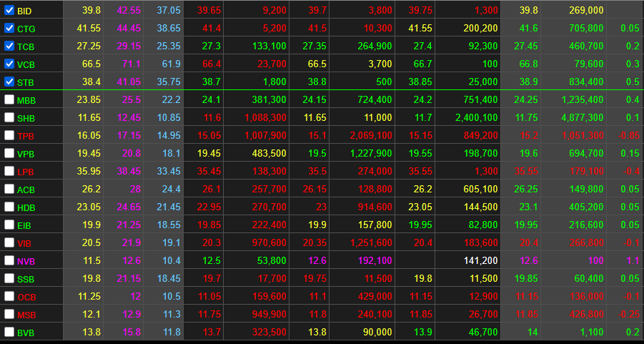The width and height of the screenshot is (644, 344).
Task: Select VPB volume 1,227,900
Action: (x=371, y=153)
